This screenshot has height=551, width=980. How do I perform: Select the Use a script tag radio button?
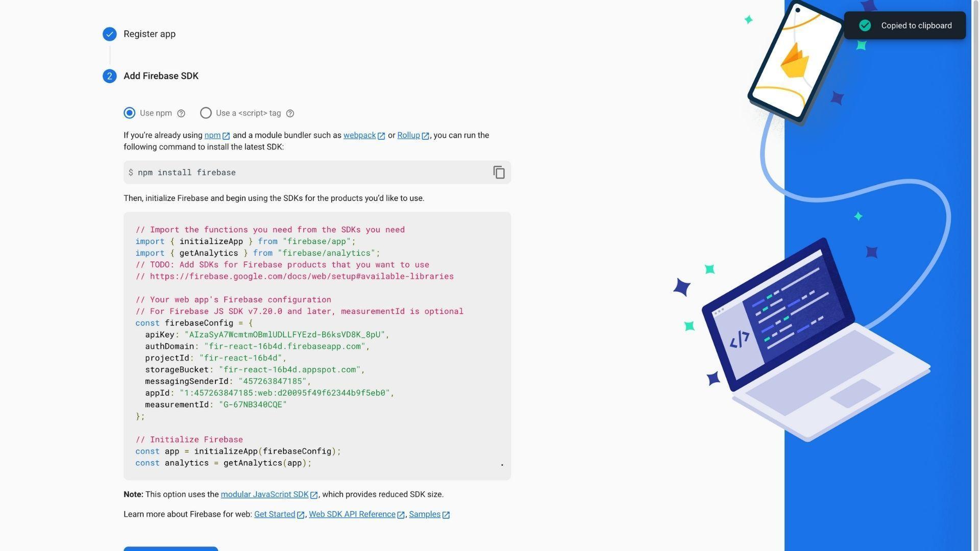(205, 112)
